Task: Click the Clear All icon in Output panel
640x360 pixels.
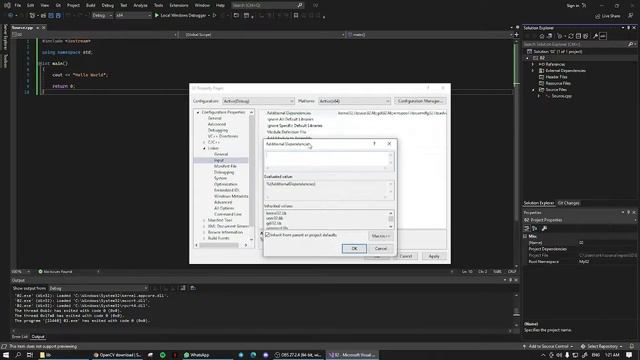Action: click(x=183, y=288)
